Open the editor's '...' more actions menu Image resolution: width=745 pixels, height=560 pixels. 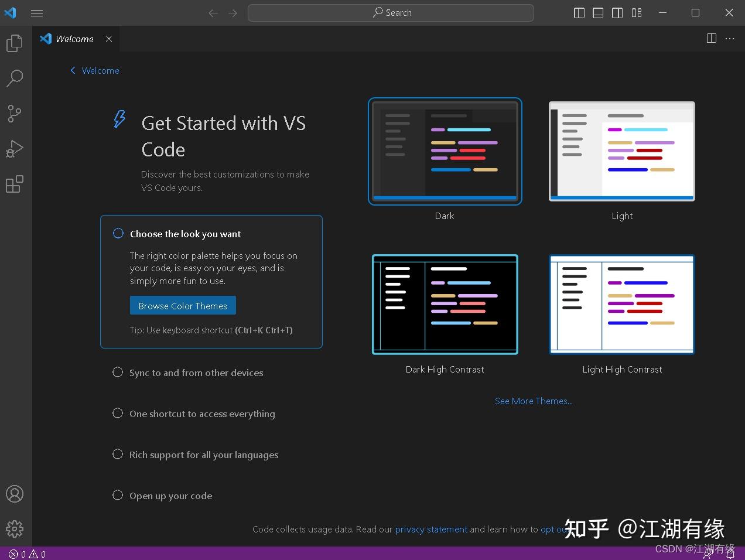point(729,38)
